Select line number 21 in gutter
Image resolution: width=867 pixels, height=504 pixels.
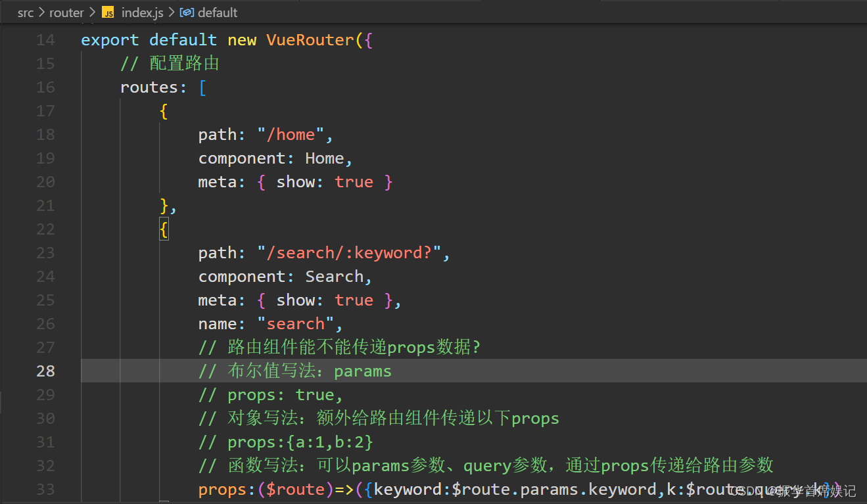(45, 206)
